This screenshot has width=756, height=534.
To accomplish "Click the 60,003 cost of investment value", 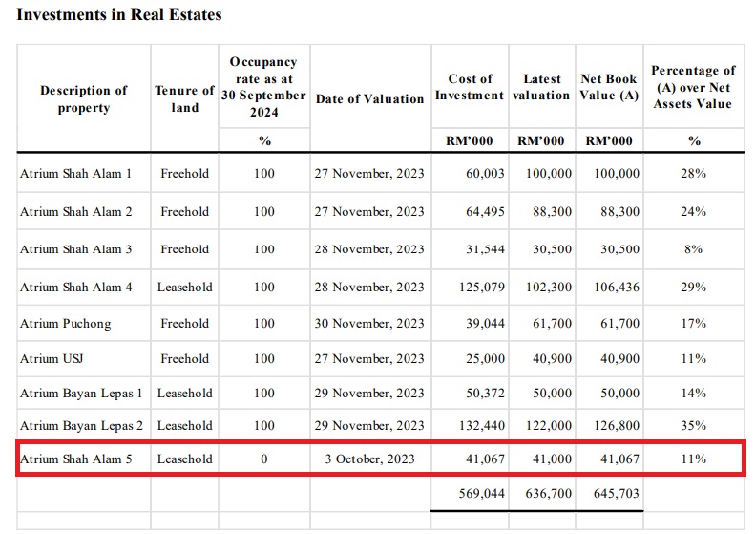I will click(x=485, y=174).
